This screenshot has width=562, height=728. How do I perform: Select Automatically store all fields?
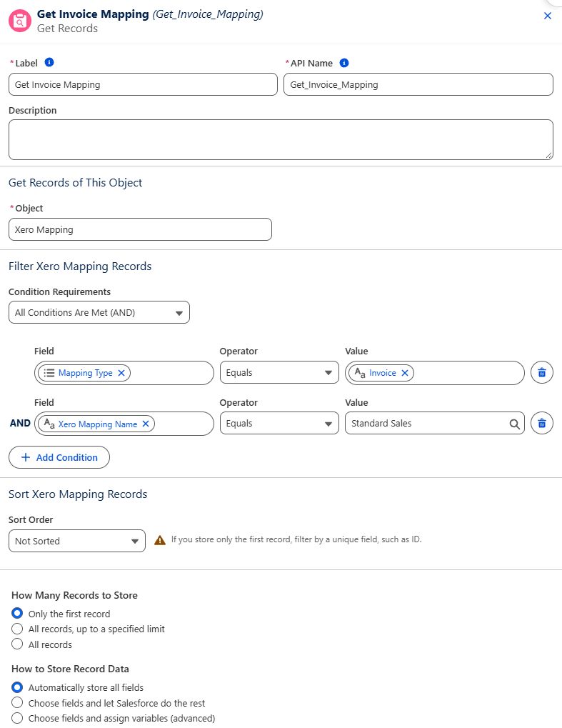17,687
